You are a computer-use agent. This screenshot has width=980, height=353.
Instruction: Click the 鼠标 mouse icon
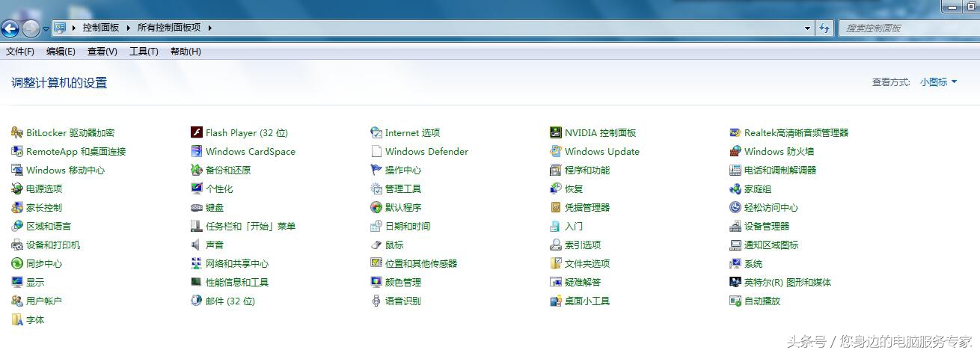point(376,245)
